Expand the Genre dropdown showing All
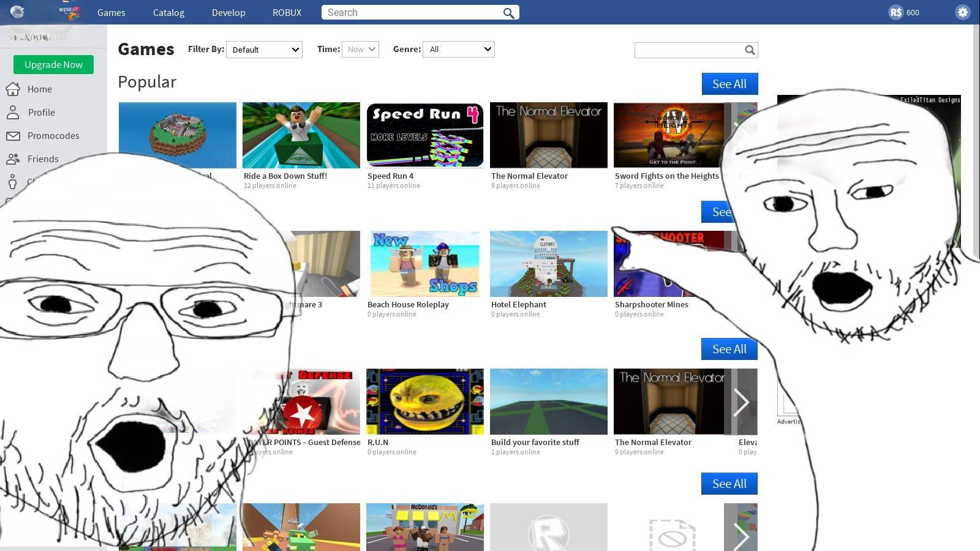This screenshot has height=551, width=980. [459, 50]
